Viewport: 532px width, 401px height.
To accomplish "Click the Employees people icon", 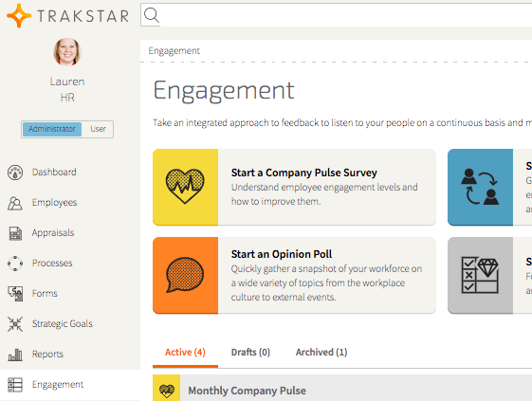I will coord(15,203).
